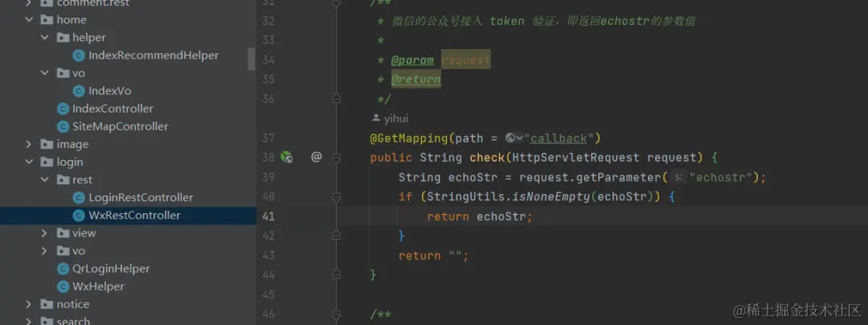Click the rest package folder icon

(63, 180)
